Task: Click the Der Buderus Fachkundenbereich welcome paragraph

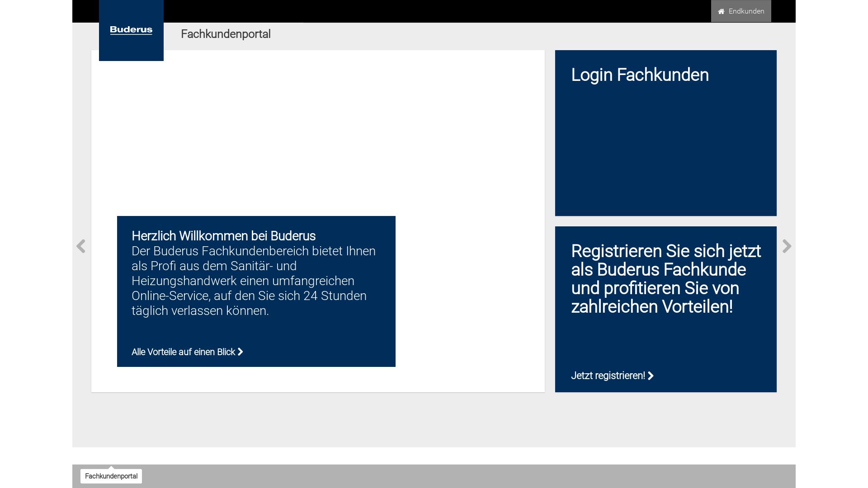Action: (x=254, y=281)
